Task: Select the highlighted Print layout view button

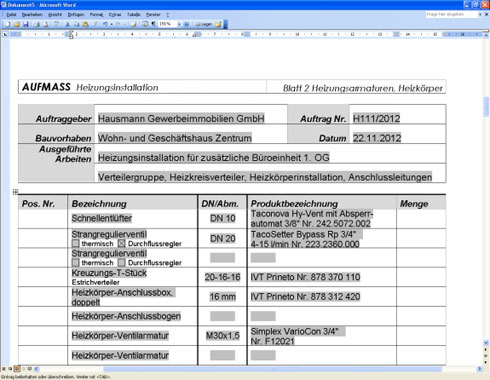Action: click(x=17, y=369)
